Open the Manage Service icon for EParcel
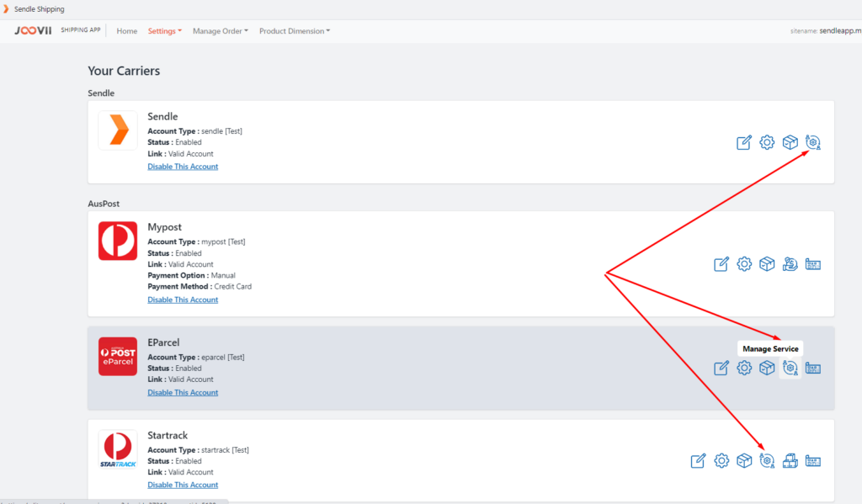Viewport: 862px width, 504px height. click(790, 368)
